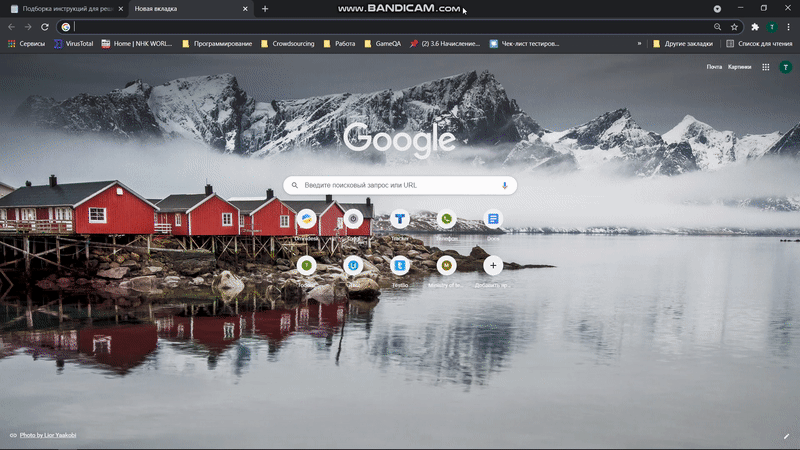Screen dimensions: 800x450
Task: Close the 'Новая вкладка' tab
Action: pos(245,9)
